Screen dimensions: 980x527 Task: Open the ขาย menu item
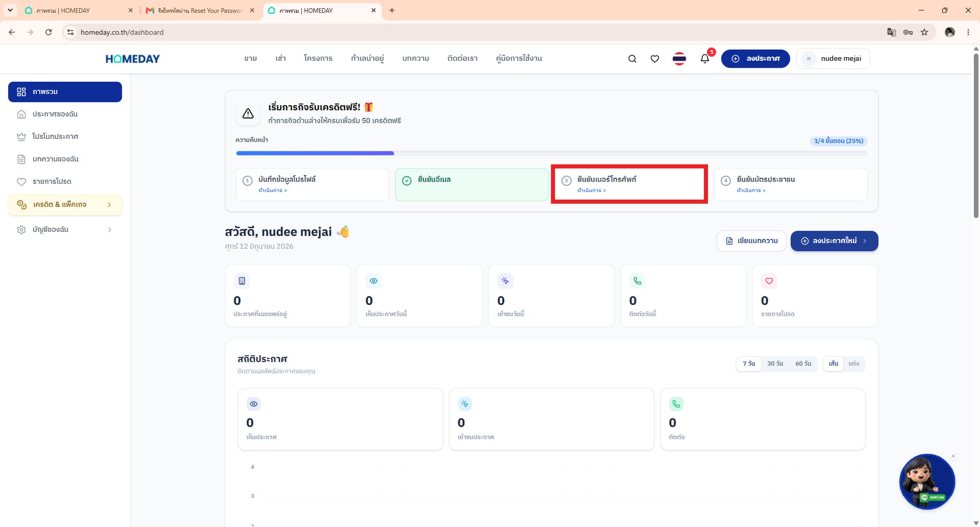(x=250, y=58)
